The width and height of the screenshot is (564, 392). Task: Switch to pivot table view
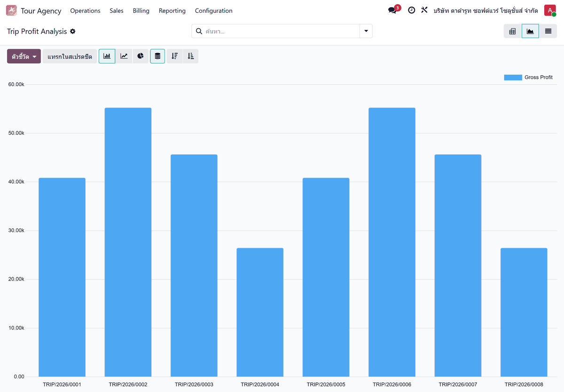click(x=512, y=31)
